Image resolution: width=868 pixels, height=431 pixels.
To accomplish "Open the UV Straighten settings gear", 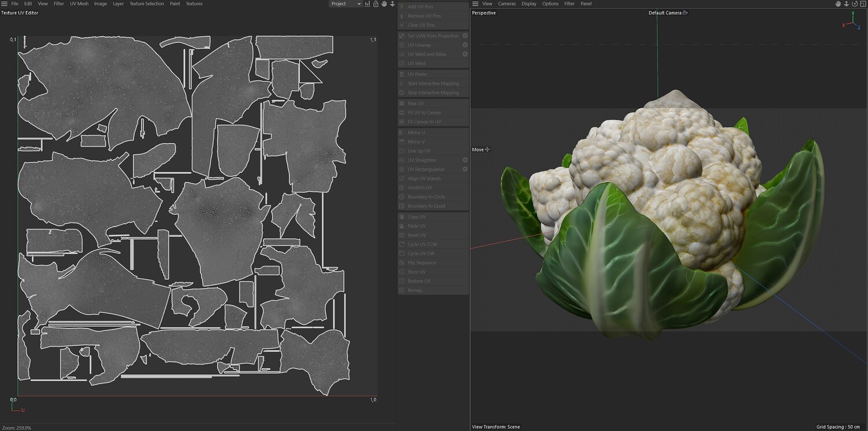I will 465,160.
